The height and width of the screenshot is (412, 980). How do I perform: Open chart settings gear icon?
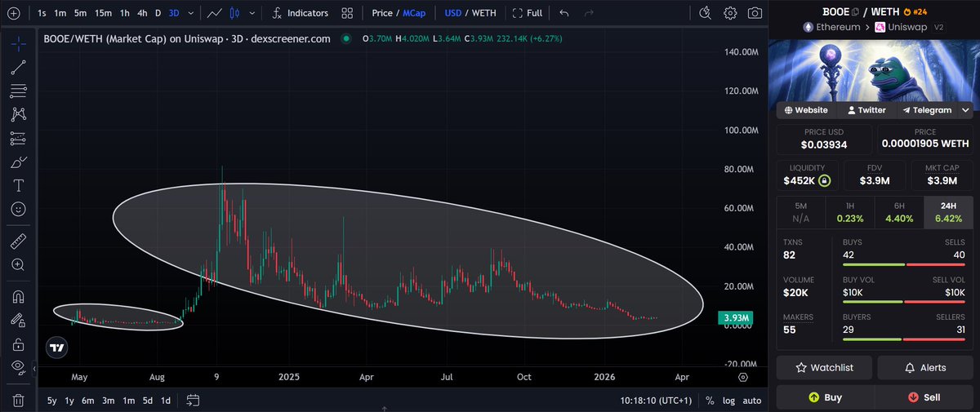731,13
